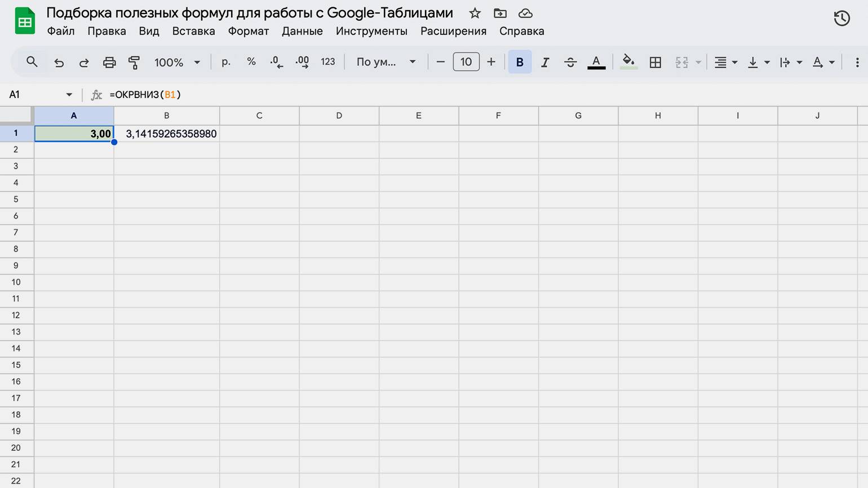Image resolution: width=868 pixels, height=488 pixels.
Task: Open the Google Sheets home icon
Action: [25, 21]
